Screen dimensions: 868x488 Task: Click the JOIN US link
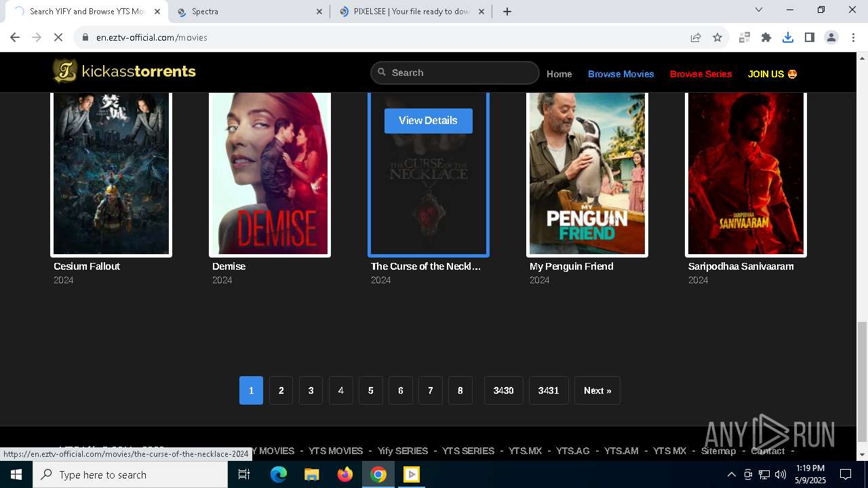pyautogui.click(x=772, y=74)
